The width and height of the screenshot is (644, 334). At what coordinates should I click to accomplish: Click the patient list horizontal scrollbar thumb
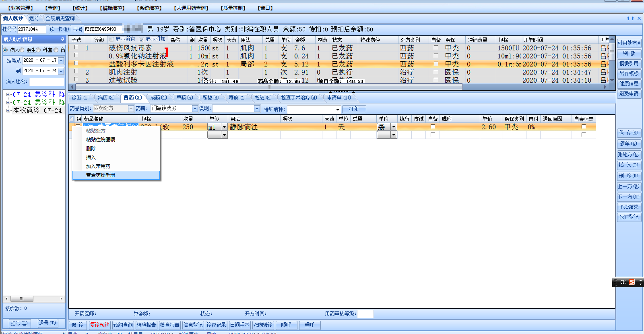click(x=22, y=299)
